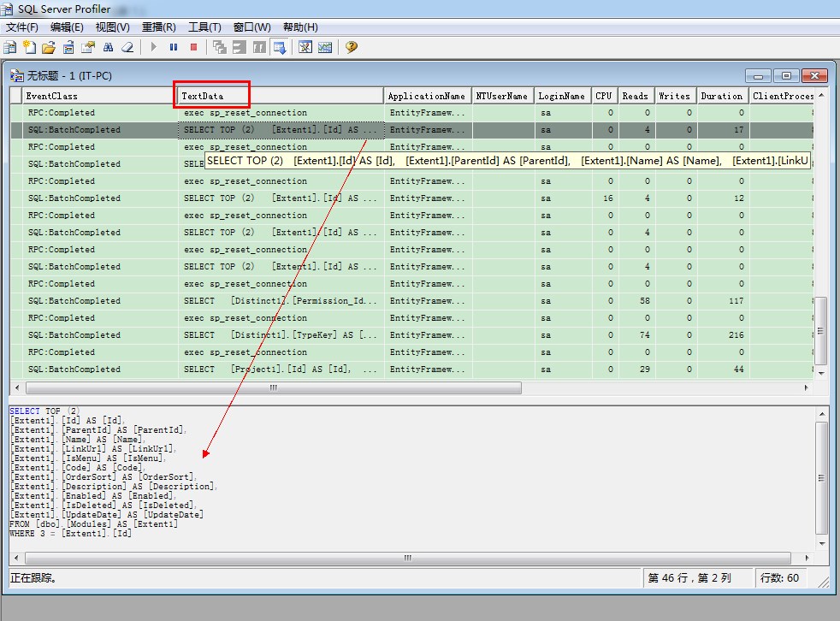Image resolution: width=840 pixels, height=621 pixels.
Task: Start the selected trace with the play icon
Action: click(154, 48)
